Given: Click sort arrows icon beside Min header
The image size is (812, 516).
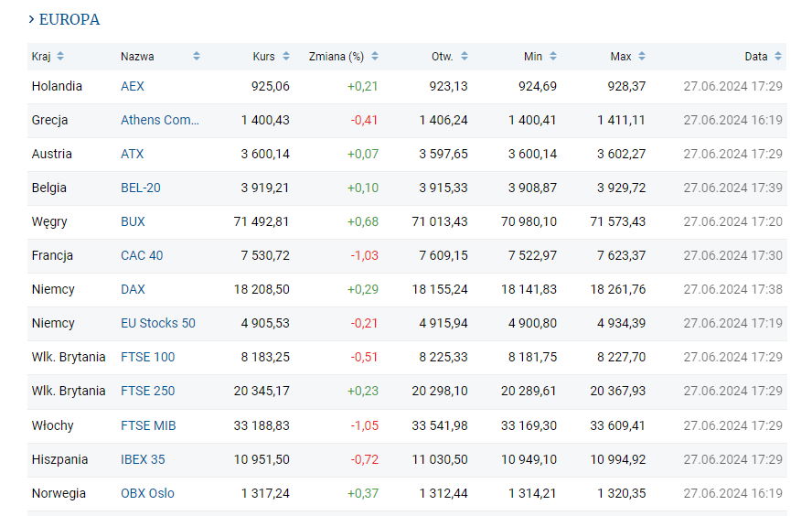Looking at the screenshot, I should tap(553, 56).
